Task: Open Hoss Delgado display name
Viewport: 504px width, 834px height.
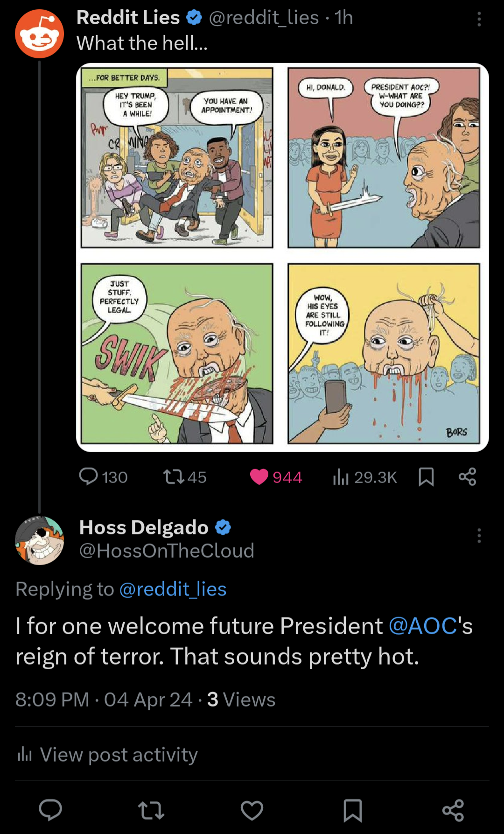Action: coord(144,527)
